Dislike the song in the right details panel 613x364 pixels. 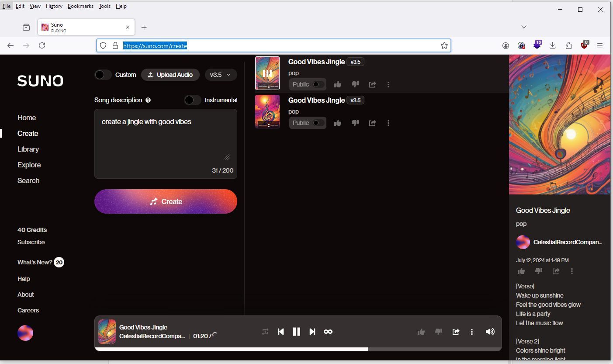pos(538,271)
